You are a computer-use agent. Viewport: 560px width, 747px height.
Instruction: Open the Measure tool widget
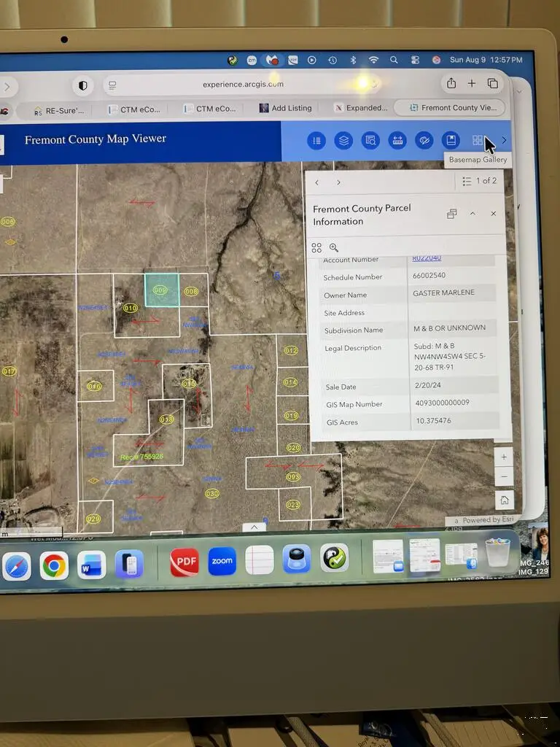pos(397,141)
